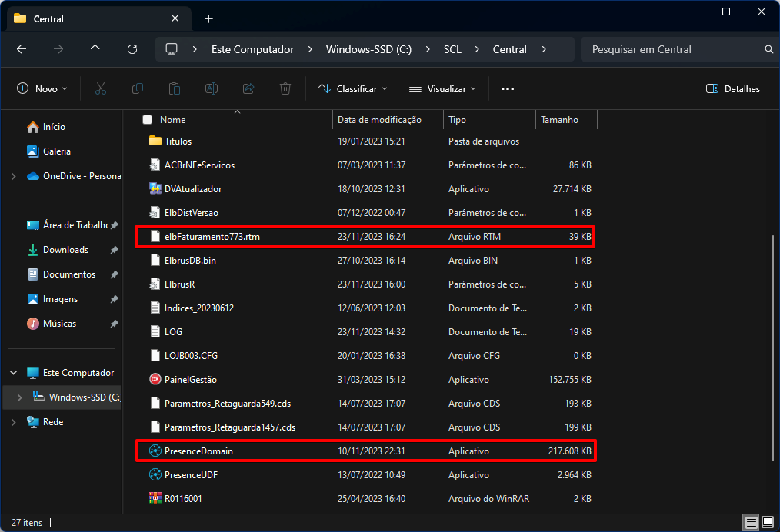Select the PresenceUDF application icon
Screen dimensions: 780x532
click(155, 475)
